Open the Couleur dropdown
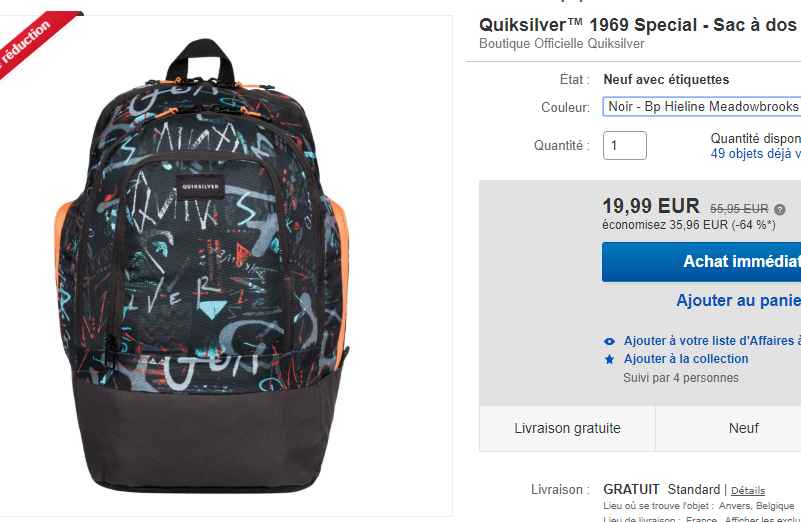The height and width of the screenshot is (522, 801). point(702,106)
